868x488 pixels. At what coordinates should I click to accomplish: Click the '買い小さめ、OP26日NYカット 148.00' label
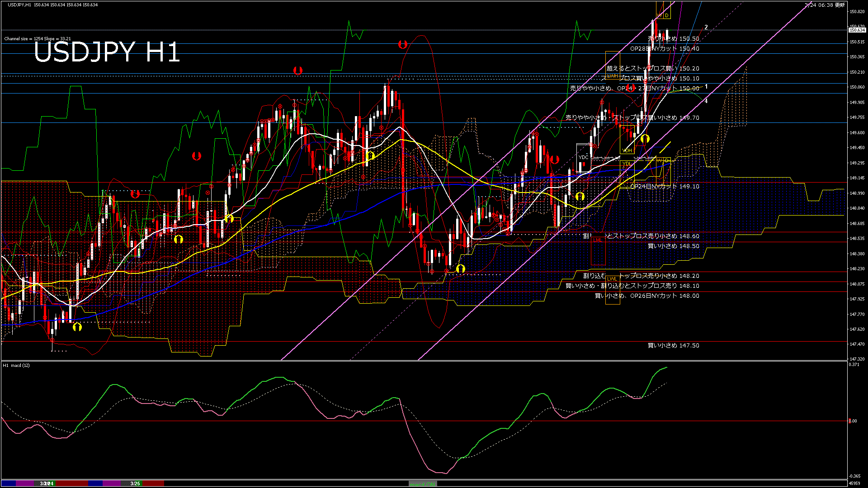point(647,296)
